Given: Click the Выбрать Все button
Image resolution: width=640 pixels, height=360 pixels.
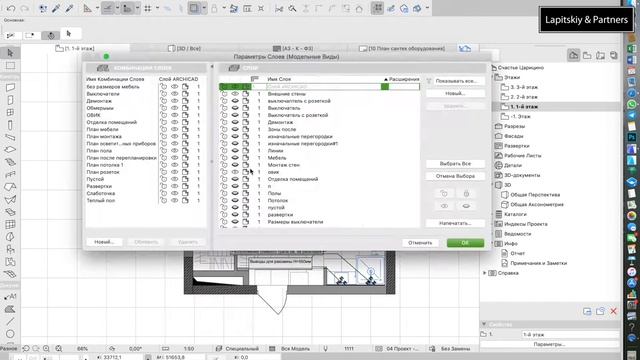Looking at the screenshot, I should (x=456, y=164).
